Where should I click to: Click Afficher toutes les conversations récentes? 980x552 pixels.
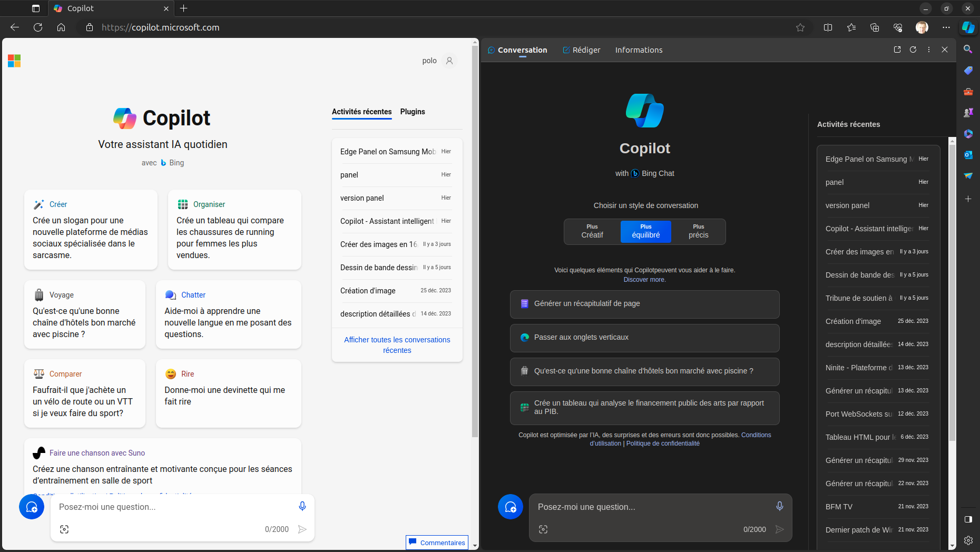coord(397,345)
